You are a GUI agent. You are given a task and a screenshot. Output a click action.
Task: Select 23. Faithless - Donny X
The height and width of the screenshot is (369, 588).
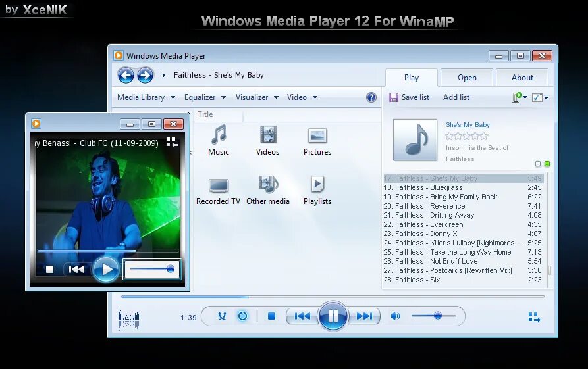pyautogui.click(x=462, y=234)
